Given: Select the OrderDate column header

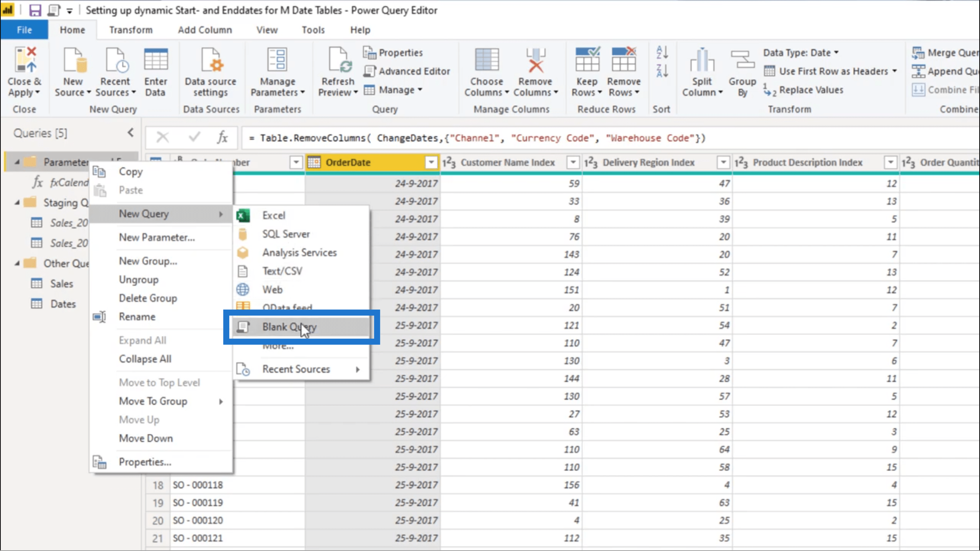Looking at the screenshot, I should click(372, 162).
